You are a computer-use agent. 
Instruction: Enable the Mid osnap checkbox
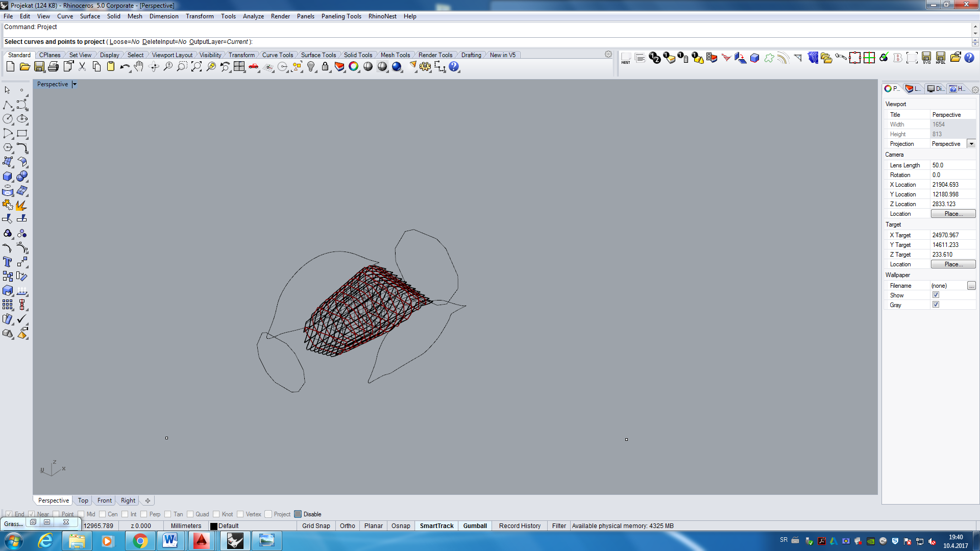[x=81, y=514]
